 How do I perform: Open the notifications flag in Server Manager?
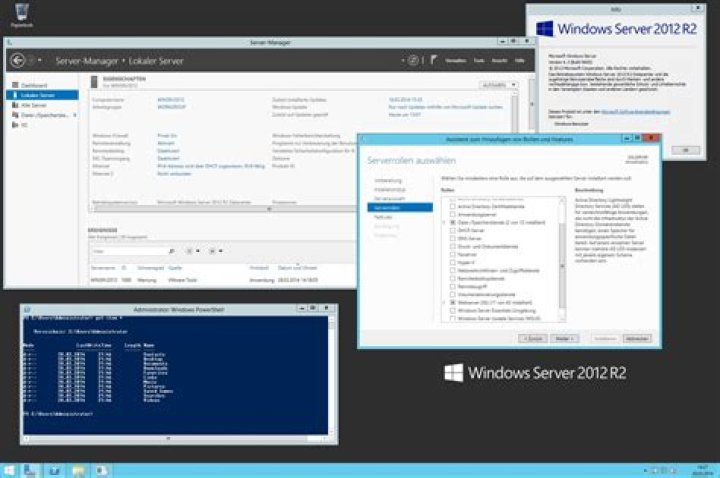point(433,60)
